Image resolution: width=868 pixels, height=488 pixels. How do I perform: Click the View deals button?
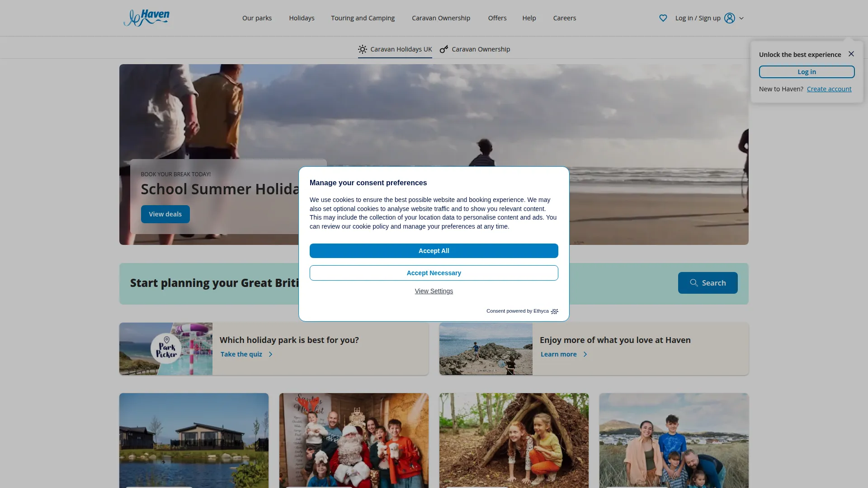[165, 214]
